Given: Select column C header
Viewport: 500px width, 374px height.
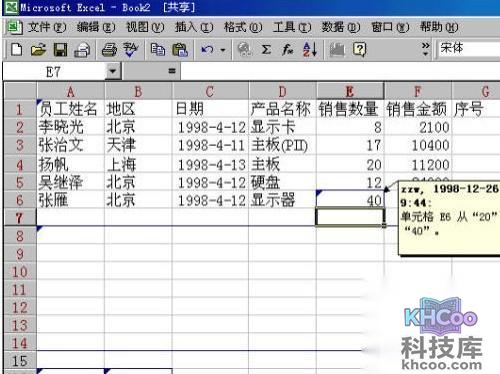Looking at the screenshot, I should pyautogui.click(x=210, y=91).
